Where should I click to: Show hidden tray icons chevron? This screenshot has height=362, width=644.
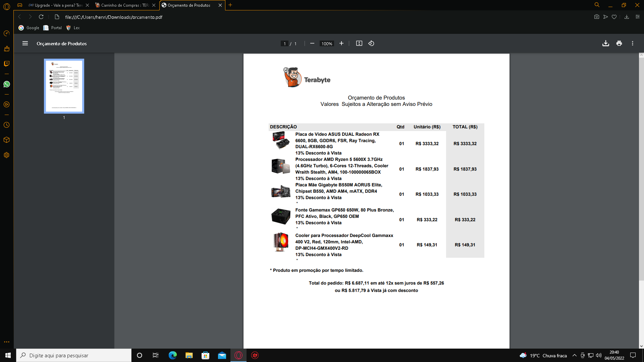575,355
